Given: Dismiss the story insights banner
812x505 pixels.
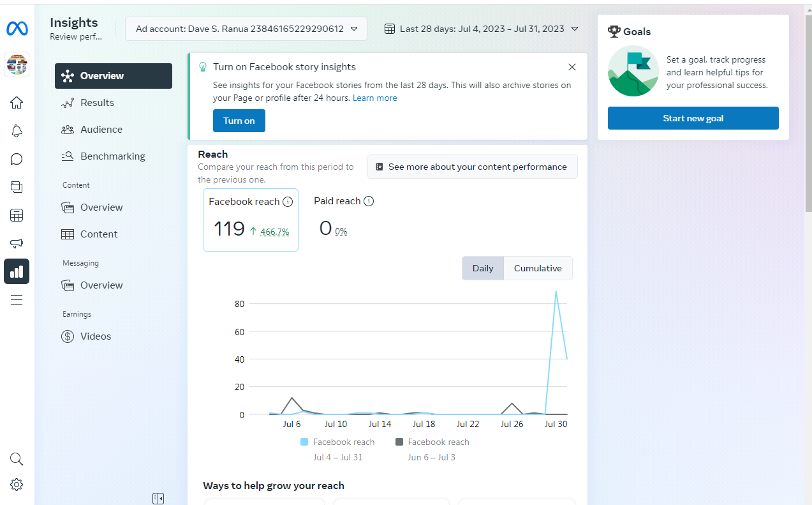Looking at the screenshot, I should tap(572, 67).
